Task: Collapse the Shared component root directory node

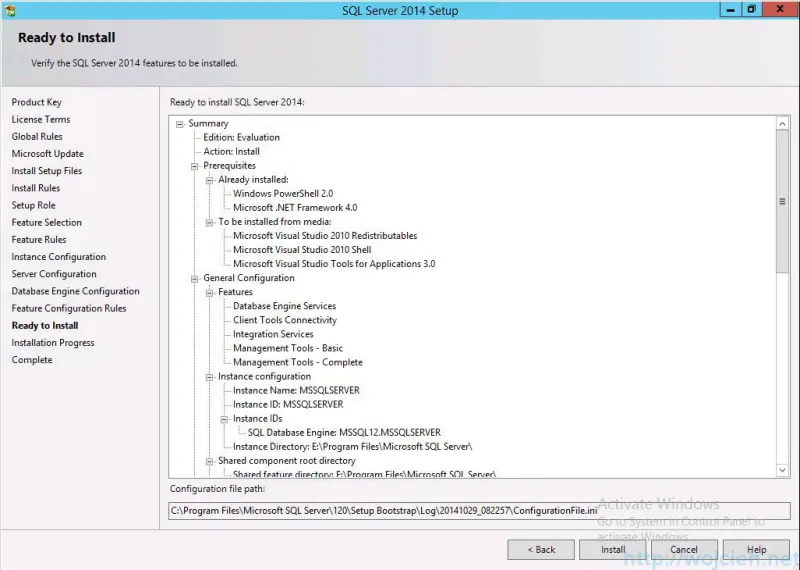Action: (209, 461)
